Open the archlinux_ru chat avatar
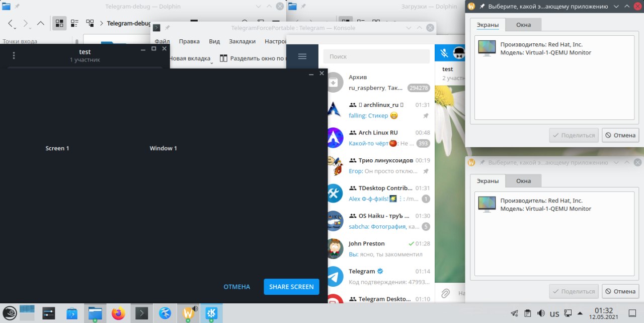The width and height of the screenshot is (644, 323). coord(335,110)
